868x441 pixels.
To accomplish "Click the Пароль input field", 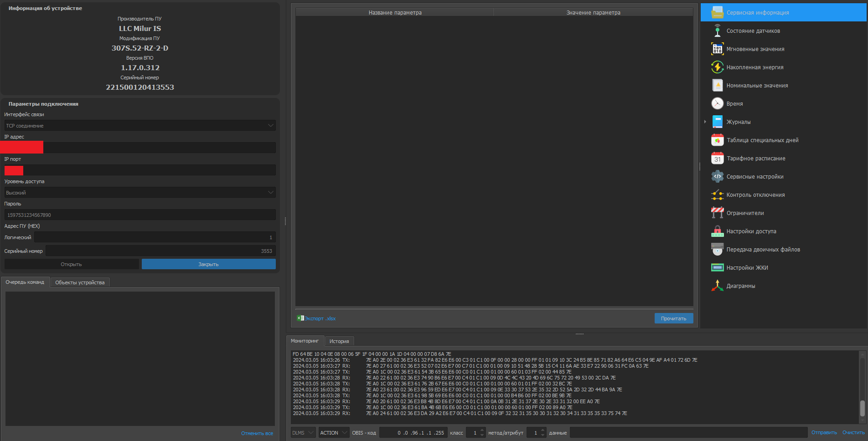I will (140, 215).
